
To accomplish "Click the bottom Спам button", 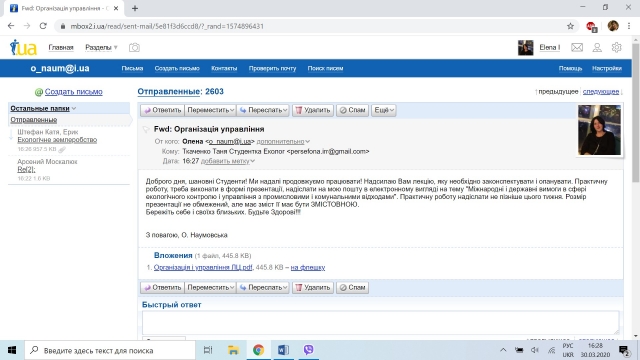I will point(353,287).
